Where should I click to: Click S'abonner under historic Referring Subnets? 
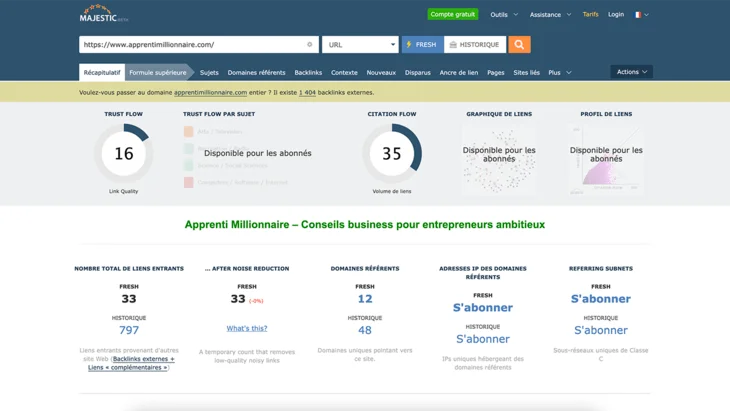601,330
